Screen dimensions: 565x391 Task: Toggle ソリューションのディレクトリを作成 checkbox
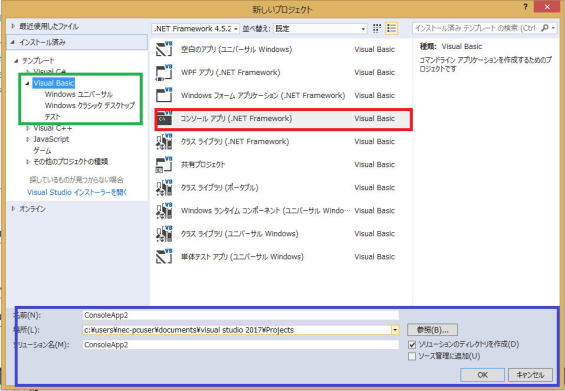tap(412, 345)
